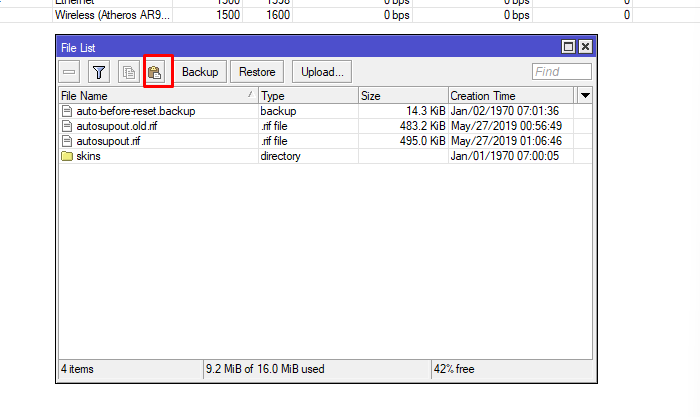Maximize the File List window
Screen dimensions: 700x417
[569, 47]
